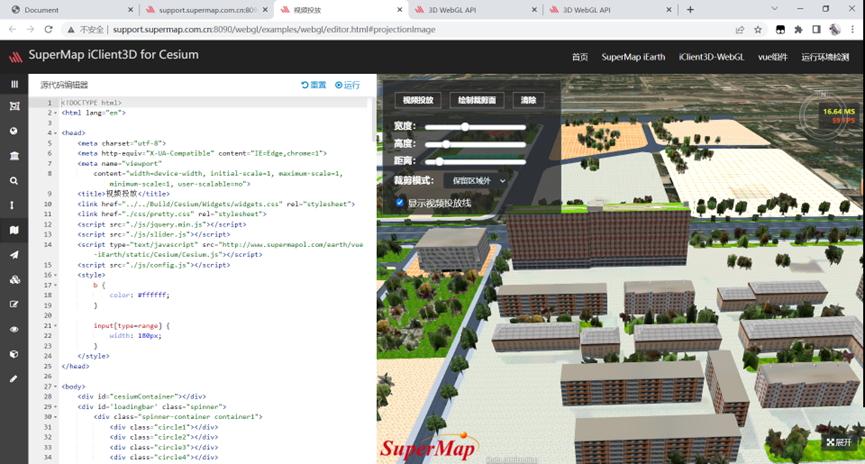
Task: Collapse the input rule fold on line 21
Action: [56, 326]
